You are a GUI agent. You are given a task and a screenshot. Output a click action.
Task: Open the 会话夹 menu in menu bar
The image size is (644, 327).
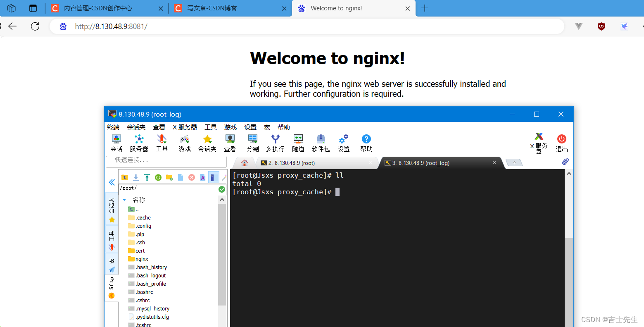point(136,127)
